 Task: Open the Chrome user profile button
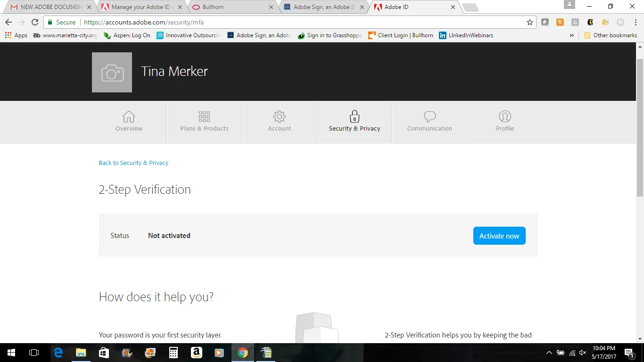(570, 4)
